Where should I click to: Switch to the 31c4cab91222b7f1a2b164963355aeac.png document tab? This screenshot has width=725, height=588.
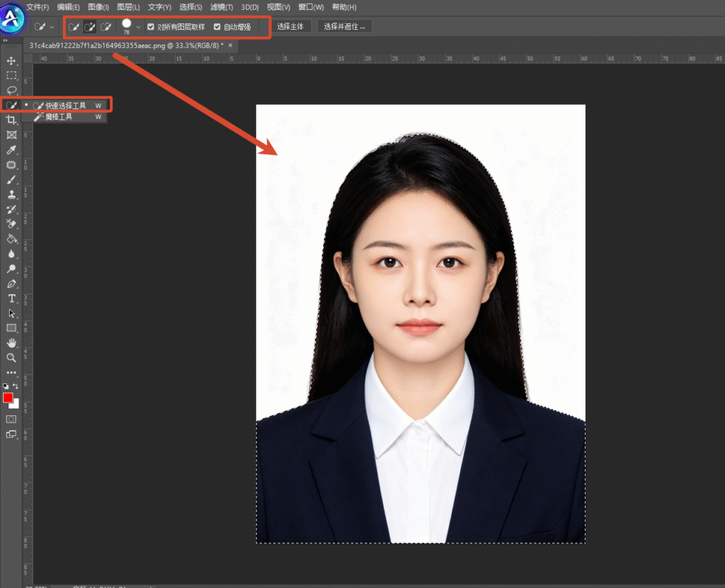point(126,45)
